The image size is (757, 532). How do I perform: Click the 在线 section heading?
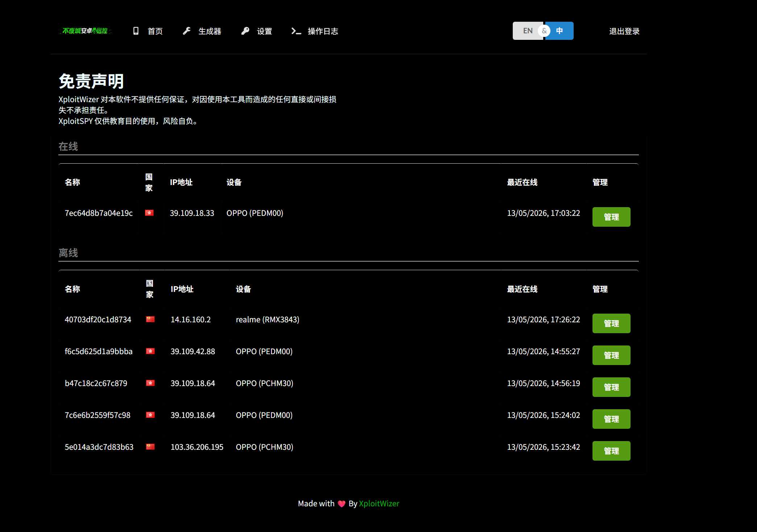pos(68,146)
